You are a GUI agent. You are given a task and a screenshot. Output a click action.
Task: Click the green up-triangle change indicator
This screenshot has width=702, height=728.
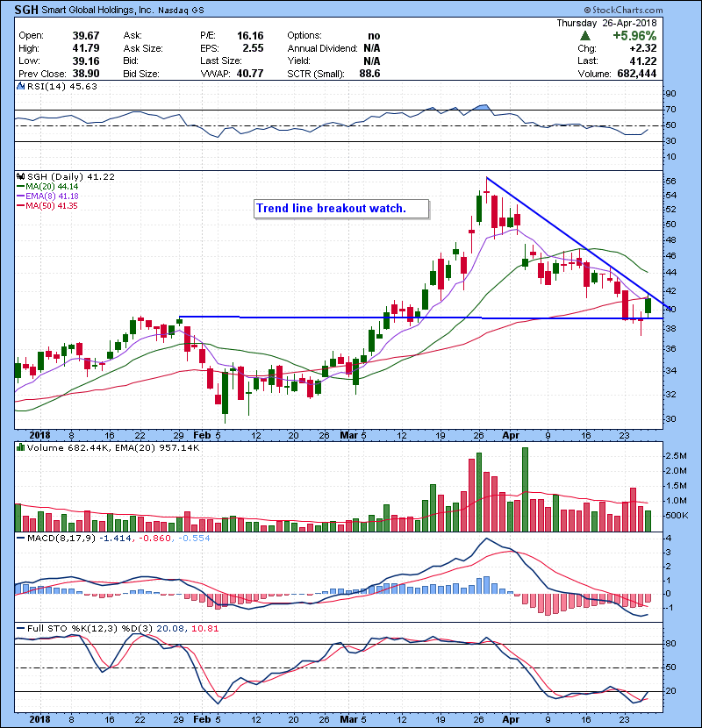point(585,35)
